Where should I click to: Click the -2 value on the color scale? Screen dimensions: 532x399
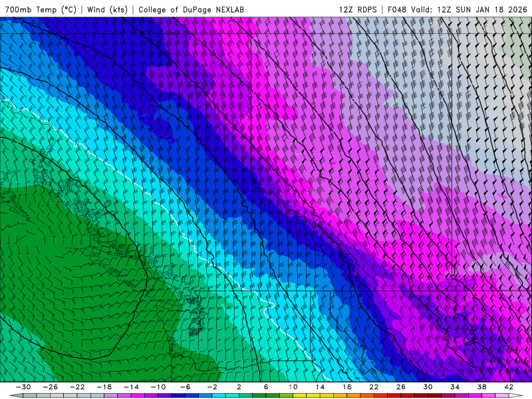point(212,387)
